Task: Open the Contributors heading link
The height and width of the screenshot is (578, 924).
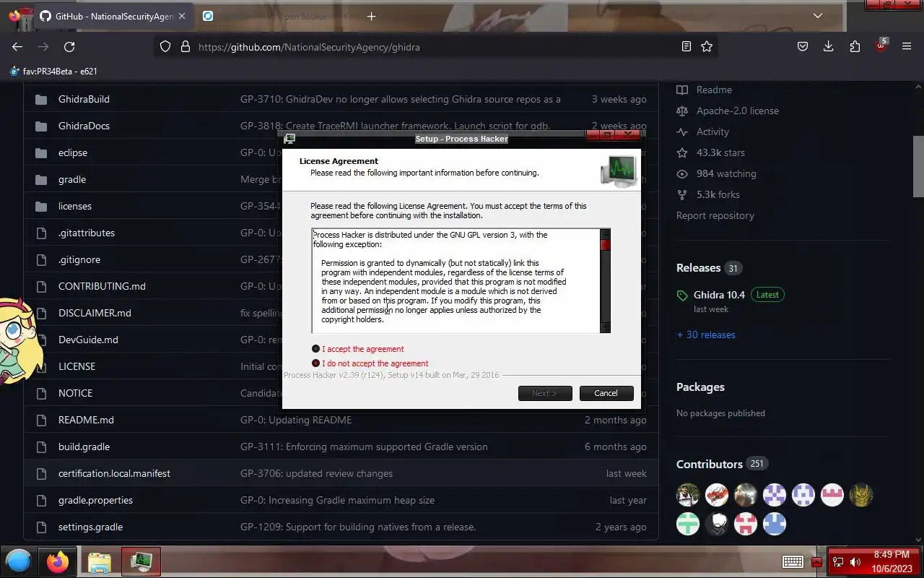Action: [x=710, y=464]
